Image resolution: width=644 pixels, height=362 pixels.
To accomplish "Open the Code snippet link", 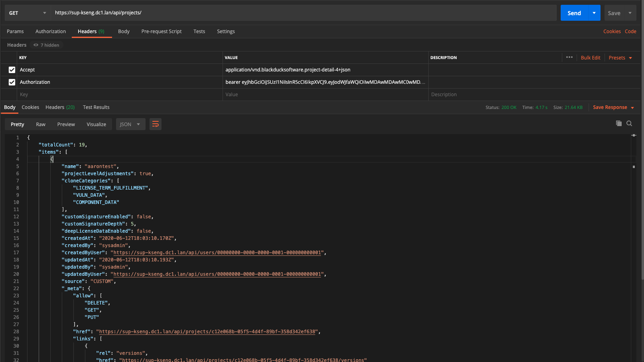I will click(630, 32).
